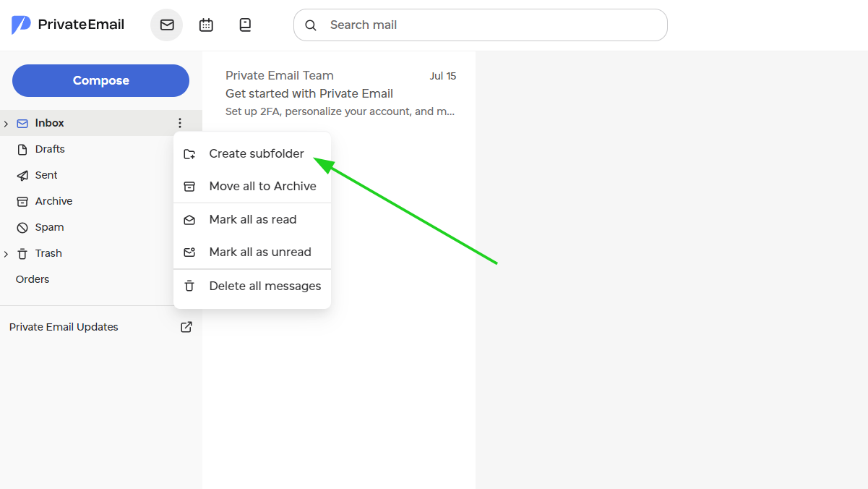Click the Sent paper-plane icon
Viewport: 868px width, 489px height.
coord(22,175)
